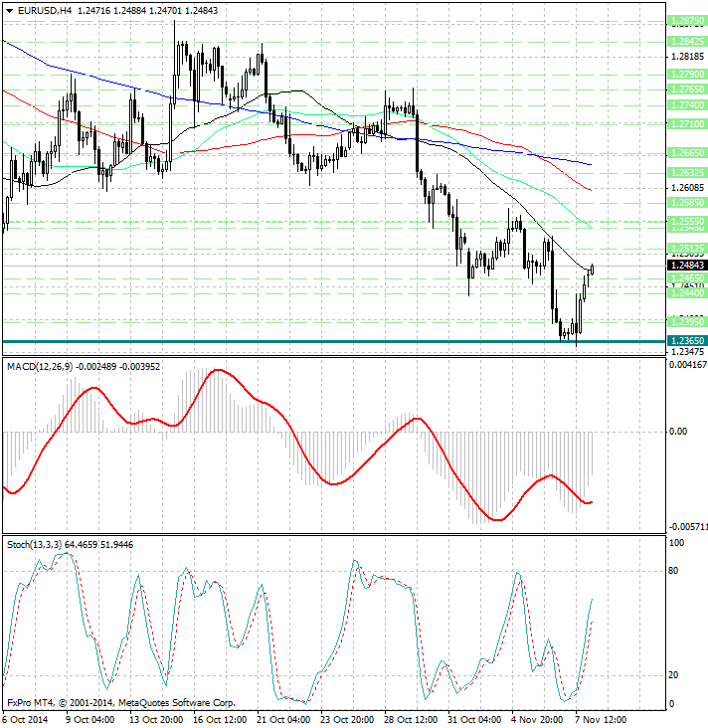Click the 1.23950 price level tag
Viewport: 708px width, 728px height.
(x=686, y=321)
